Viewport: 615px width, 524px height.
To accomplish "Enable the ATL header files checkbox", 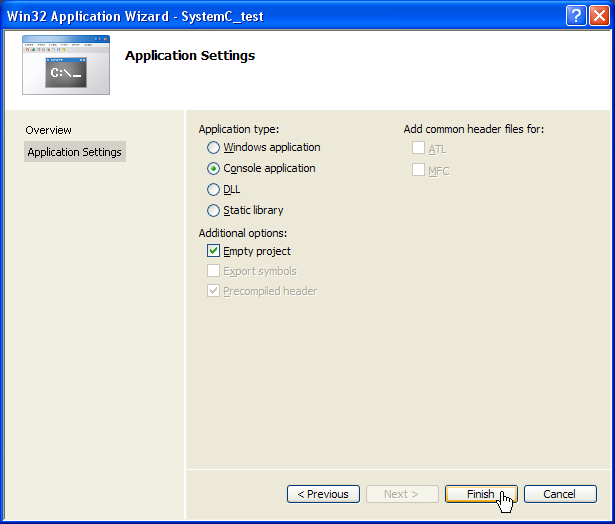I will coord(418,149).
